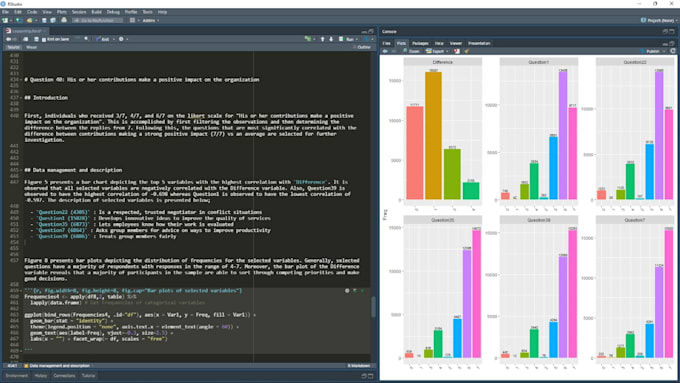
Task: Open the Debug menu
Action: tap(113, 12)
